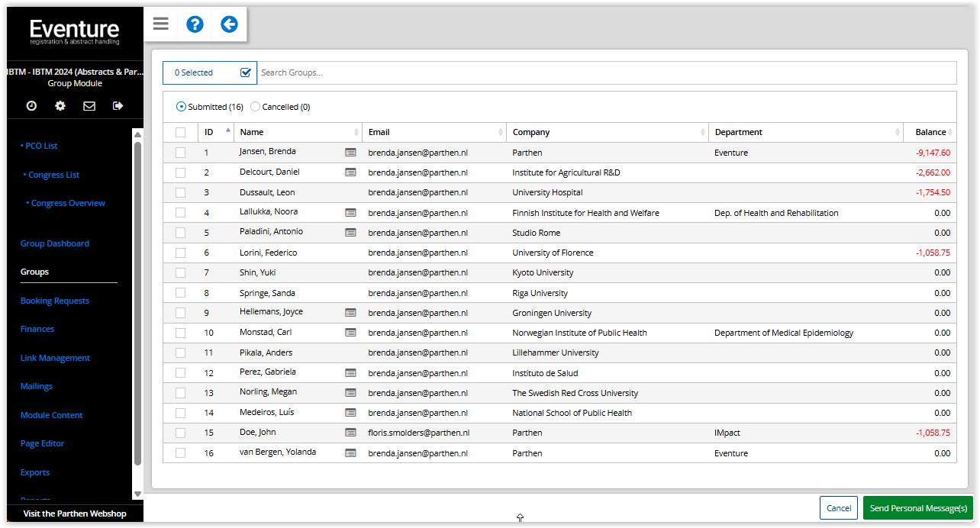Viewport: 980px width, 528px height.
Task: Click the clock icon in the sidebar
Action: tap(31, 106)
